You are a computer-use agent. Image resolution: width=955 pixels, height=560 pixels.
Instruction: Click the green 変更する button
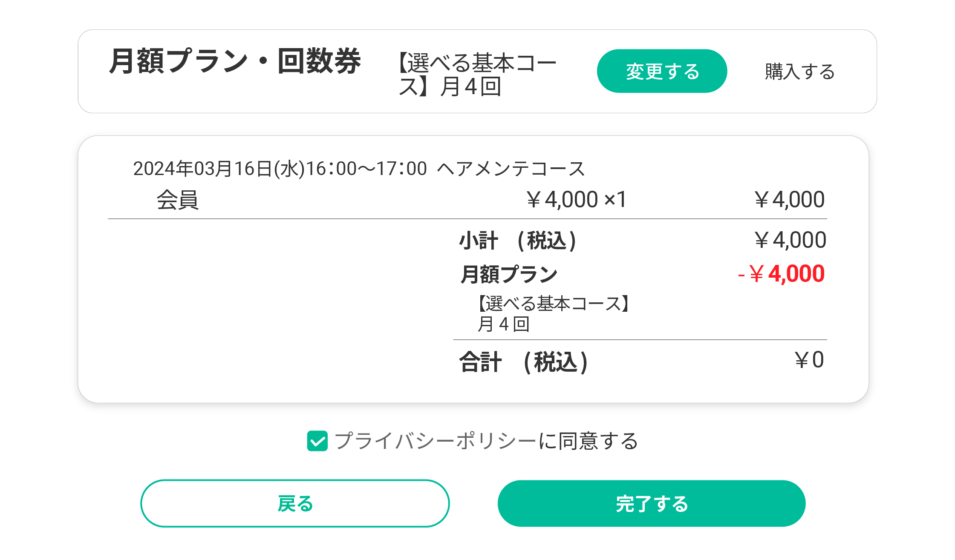pos(662,71)
